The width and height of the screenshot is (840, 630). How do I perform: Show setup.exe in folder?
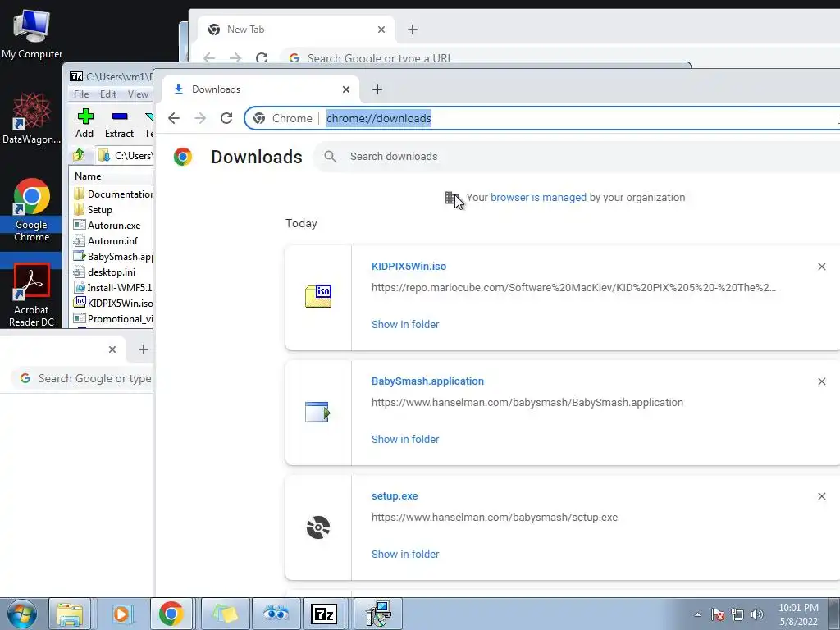(405, 554)
